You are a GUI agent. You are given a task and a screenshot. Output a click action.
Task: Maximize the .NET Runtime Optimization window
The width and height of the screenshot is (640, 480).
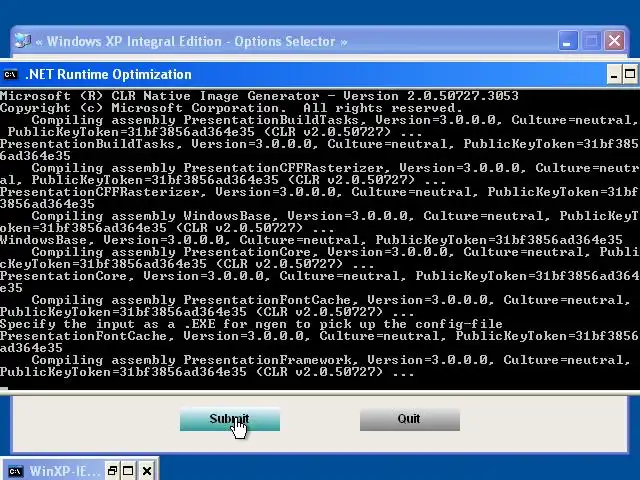(630, 74)
